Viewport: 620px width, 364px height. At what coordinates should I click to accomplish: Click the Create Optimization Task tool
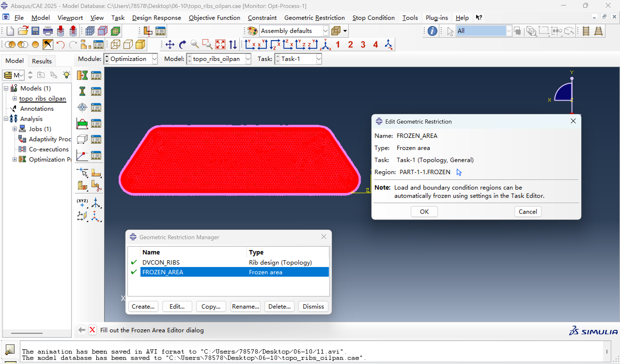pyautogui.click(x=82, y=75)
